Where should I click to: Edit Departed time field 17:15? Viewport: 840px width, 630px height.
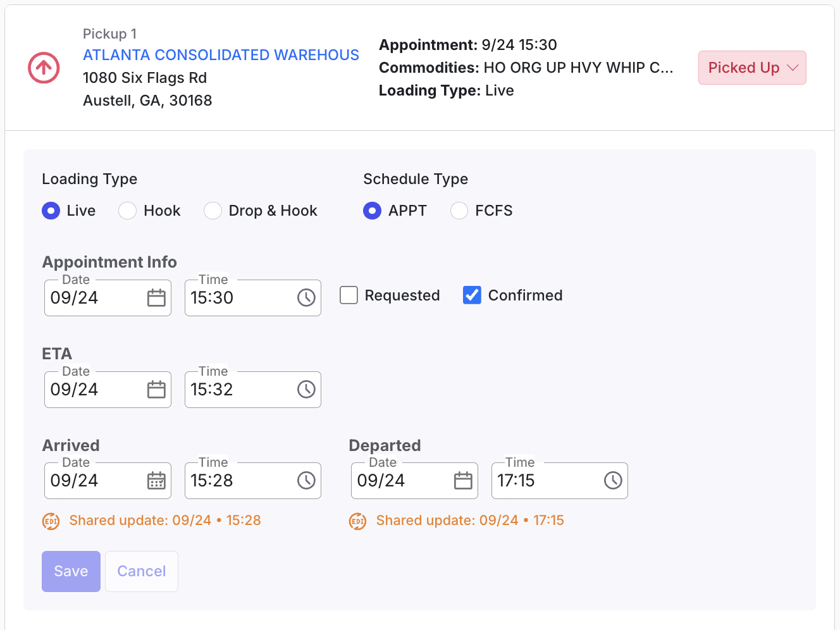coord(560,481)
